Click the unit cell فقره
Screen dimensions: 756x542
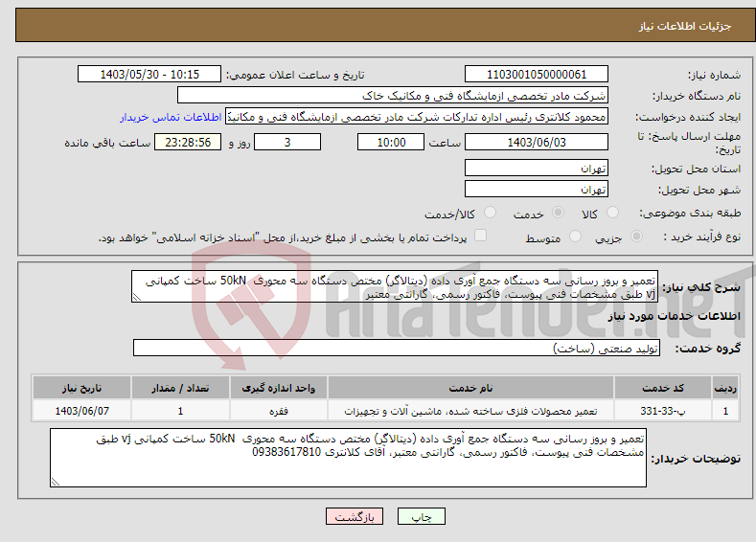coord(279,411)
